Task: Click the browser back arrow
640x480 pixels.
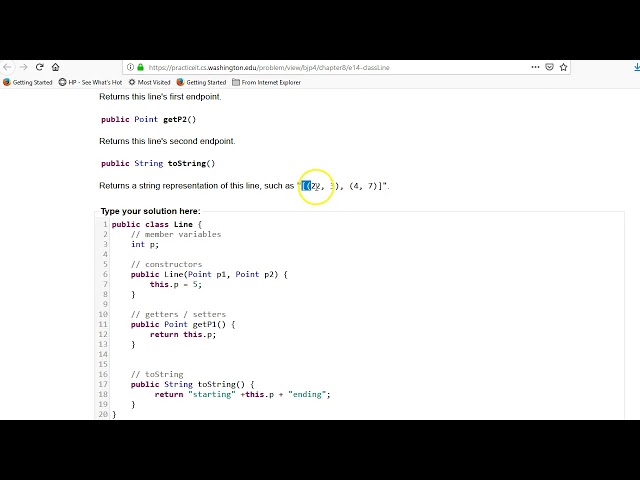Action: coord(7,67)
